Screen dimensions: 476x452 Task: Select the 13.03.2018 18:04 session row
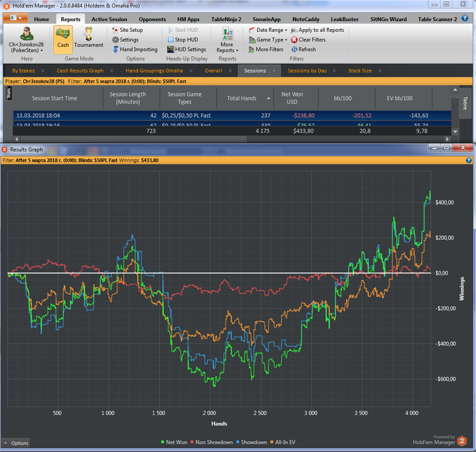click(x=232, y=116)
